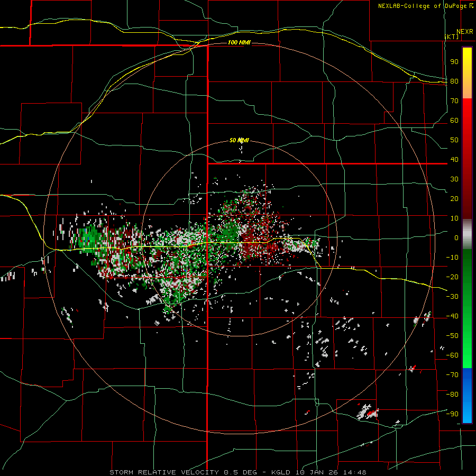Click the 20 value on velocity scale
This screenshot has height=476, width=476.
[x=454, y=198]
